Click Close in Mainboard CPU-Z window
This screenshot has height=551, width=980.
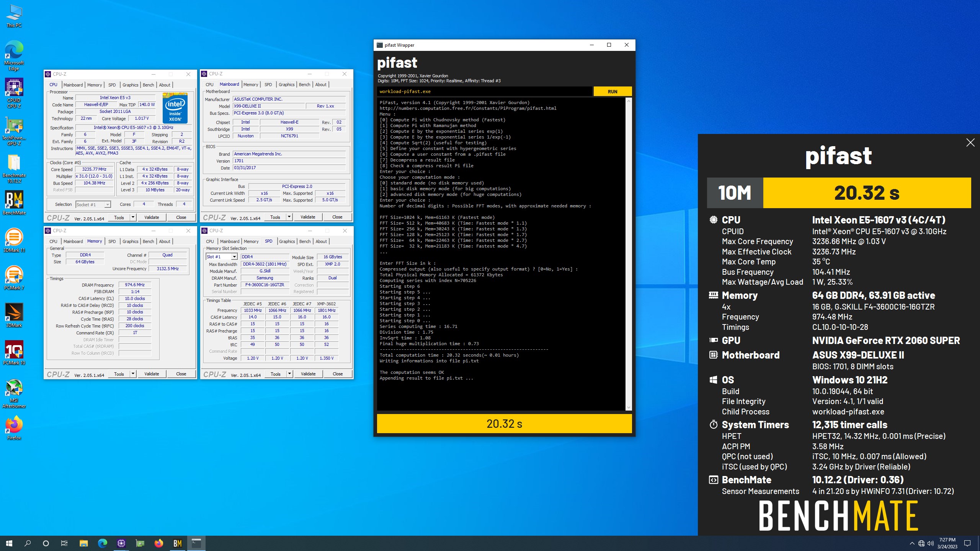tap(337, 217)
